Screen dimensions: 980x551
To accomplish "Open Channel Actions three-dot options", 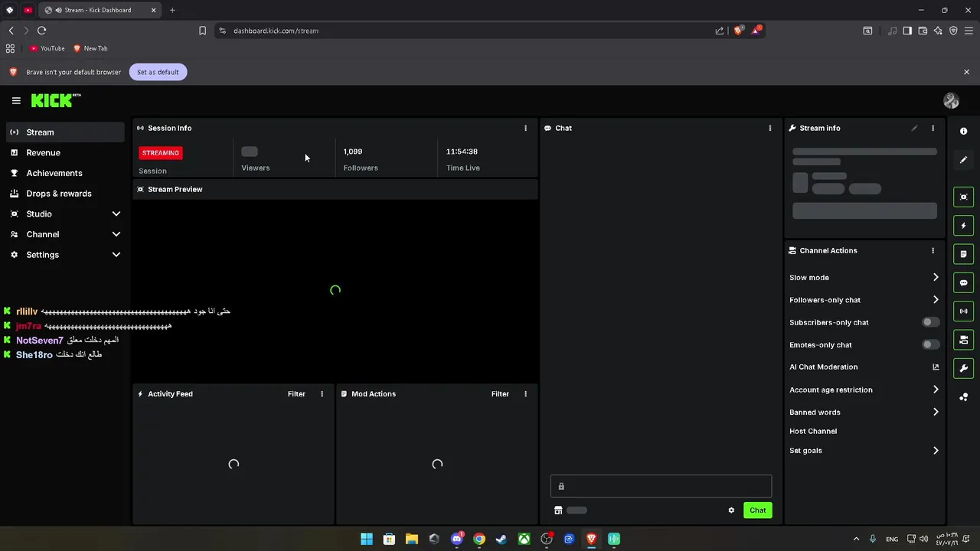I will (933, 250).
